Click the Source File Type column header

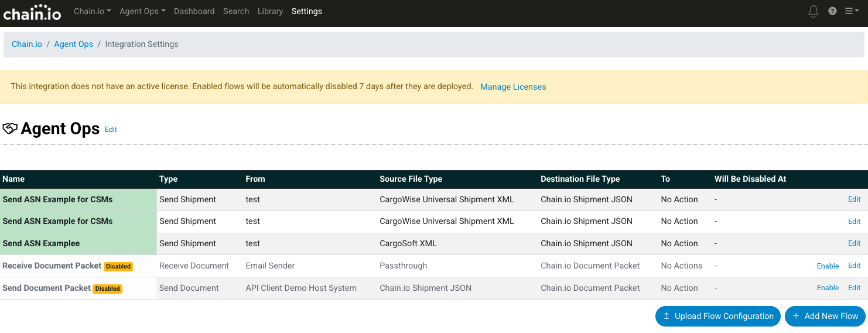[x=411, y=179]
